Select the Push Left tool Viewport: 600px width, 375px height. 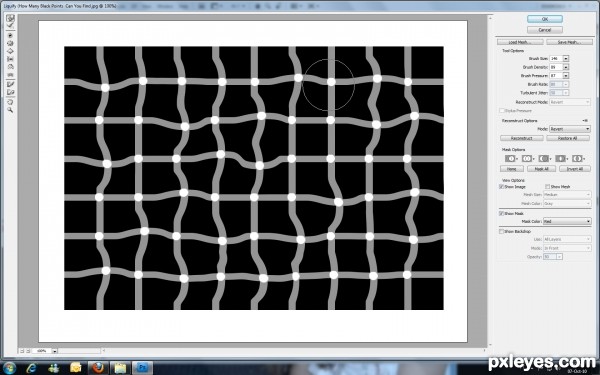pyautogui.click(x=10, y=59)
